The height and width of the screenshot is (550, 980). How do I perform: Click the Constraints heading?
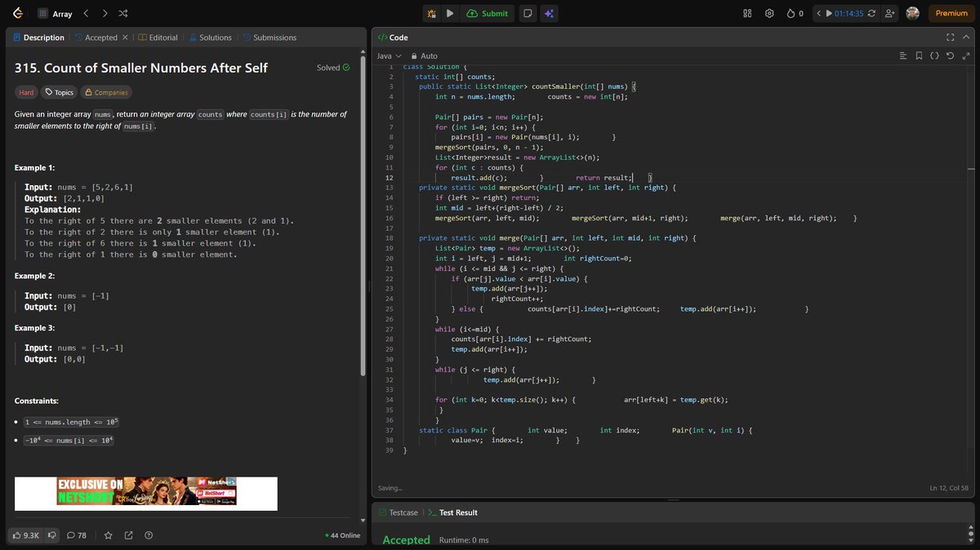[x=37, y=401]
